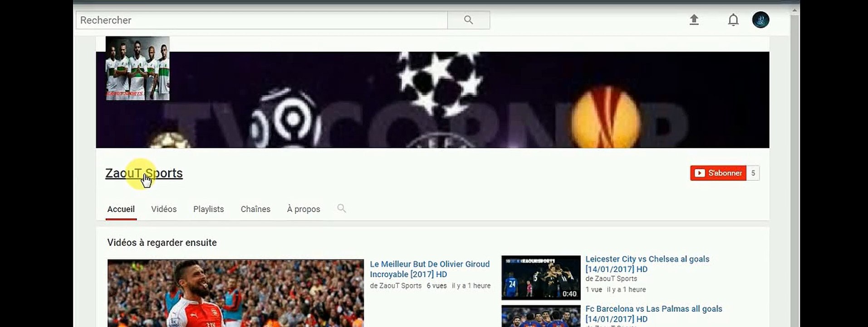
Task: Click the ZaouT Sports channel avatar
Action: (137, 68)
